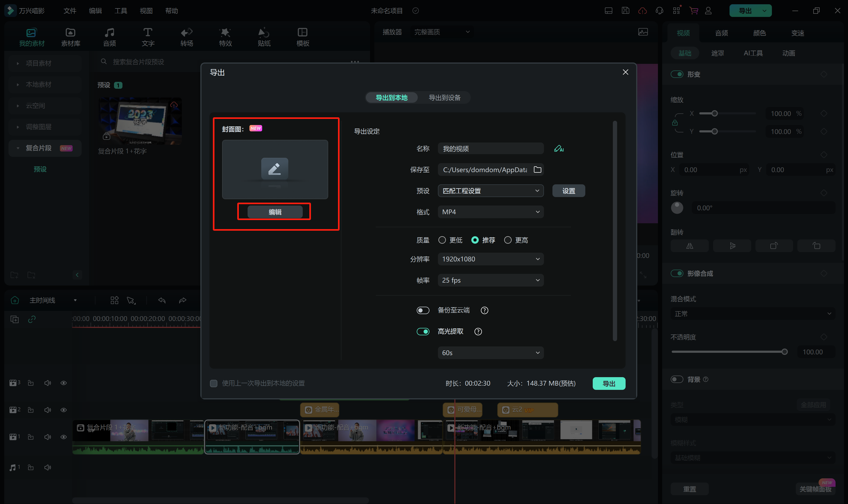This screenshot has width=848, height=504.
Task: Open the 格式 MP4 dropdown
Action: click(x=490, y=212)
